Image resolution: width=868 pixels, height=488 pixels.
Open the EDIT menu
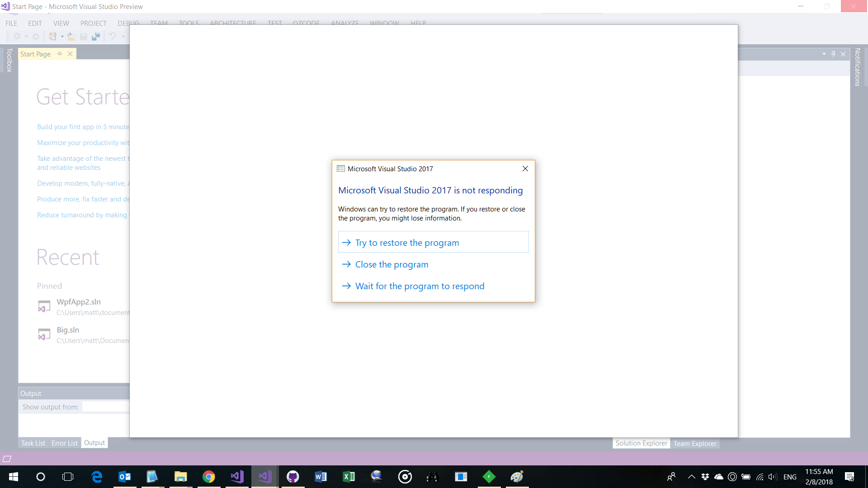point(35,23)
